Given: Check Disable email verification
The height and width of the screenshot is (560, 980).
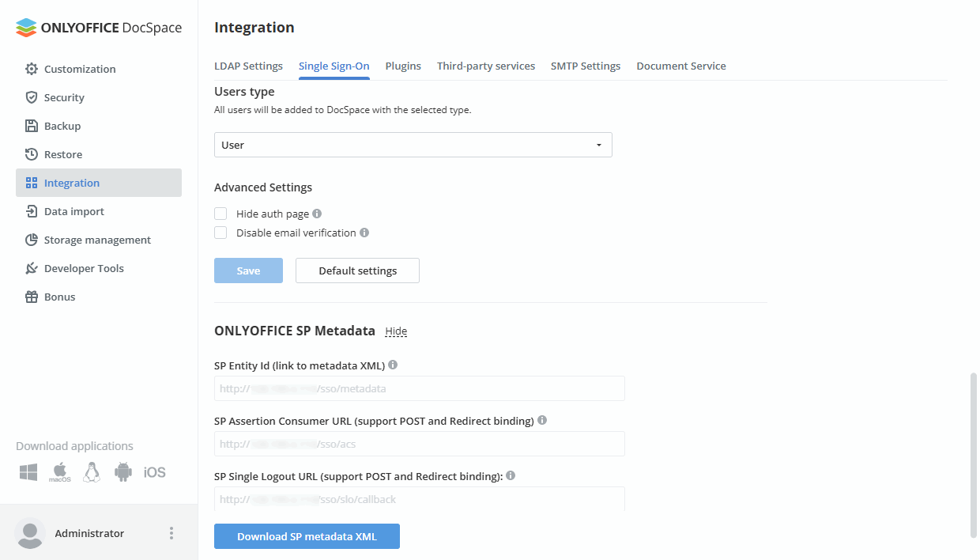Looking at the screenshot, I should pyautogui.click(x=220, y=233).
